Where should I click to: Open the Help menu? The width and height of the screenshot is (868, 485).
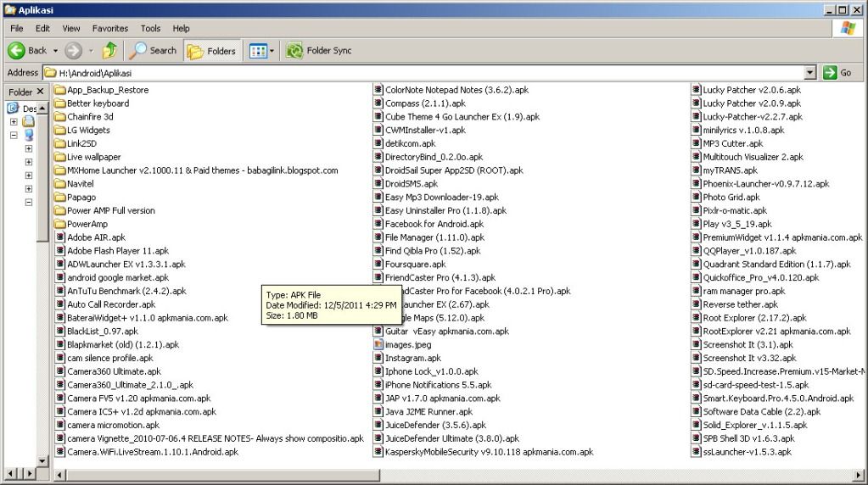(x=181, y=28)
